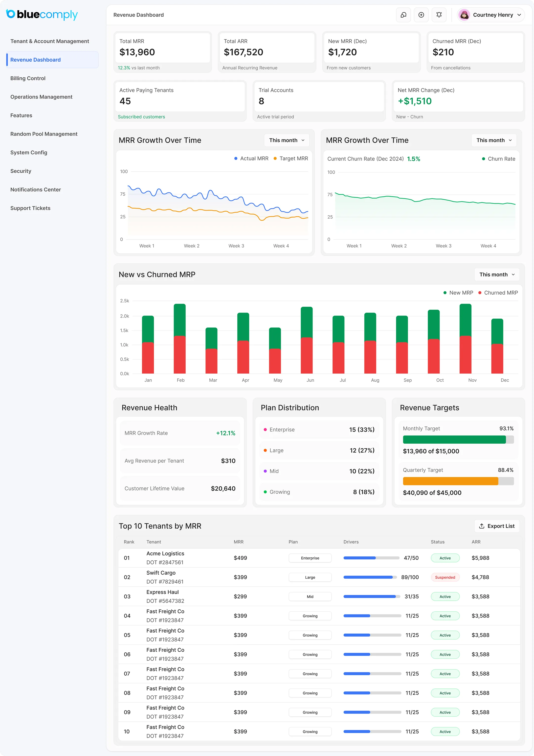This screenshot has height=756, width=534.
Task: Toggle New MRP legend item
Action: tap(458, 293)
